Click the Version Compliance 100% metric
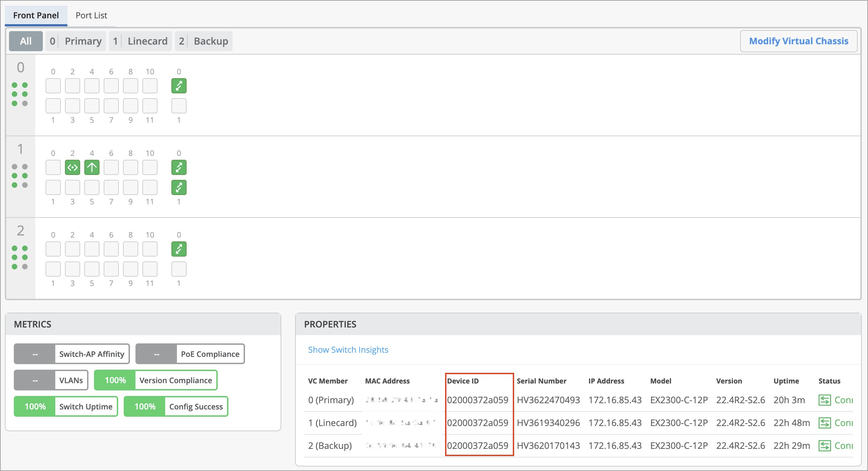 point(155,380)
